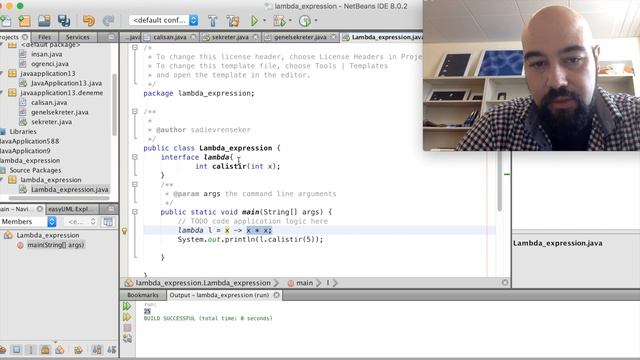This screenshot has width=640, height=360.
Task: Click the Build Project hammer icon
Action: [213, 20]
